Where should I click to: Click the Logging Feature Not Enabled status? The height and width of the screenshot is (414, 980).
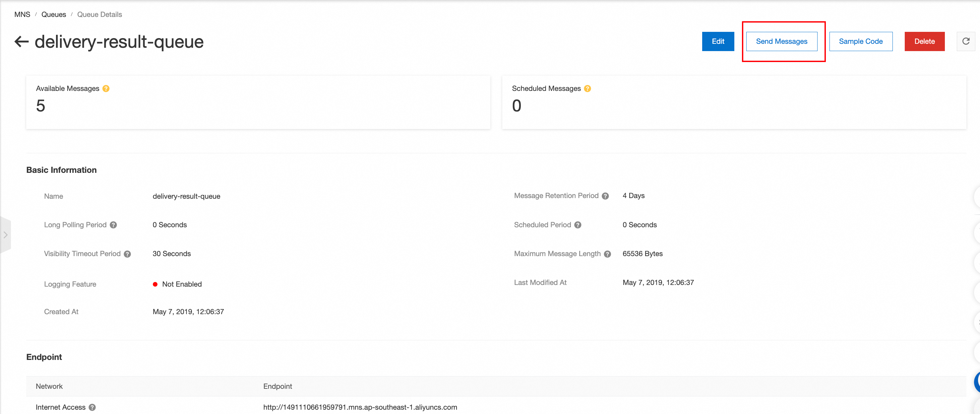point(181,284)
